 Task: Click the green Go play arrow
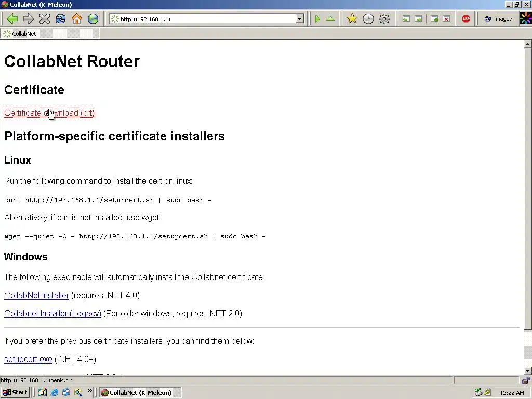(x=317, y=19)
